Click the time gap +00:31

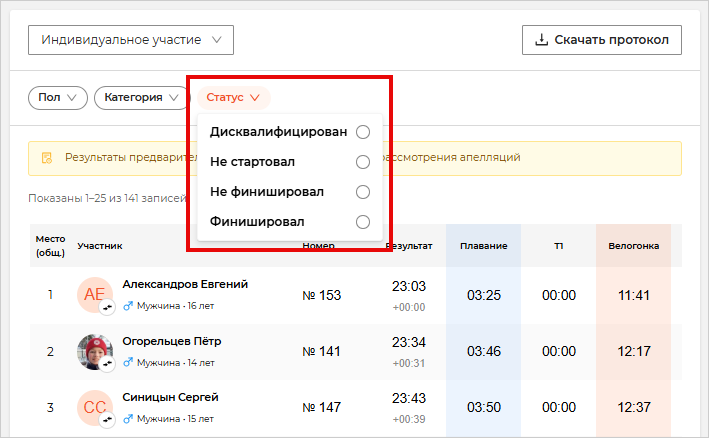409,363
